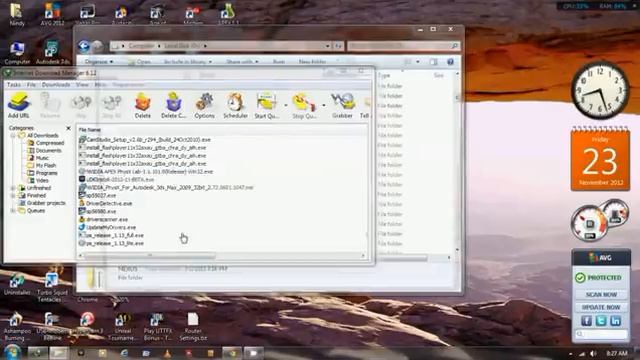This screenshot has height=360, width=640.
Task: Select the UpdateMyDrivers.exe download row
Action: tap(107, 227)
